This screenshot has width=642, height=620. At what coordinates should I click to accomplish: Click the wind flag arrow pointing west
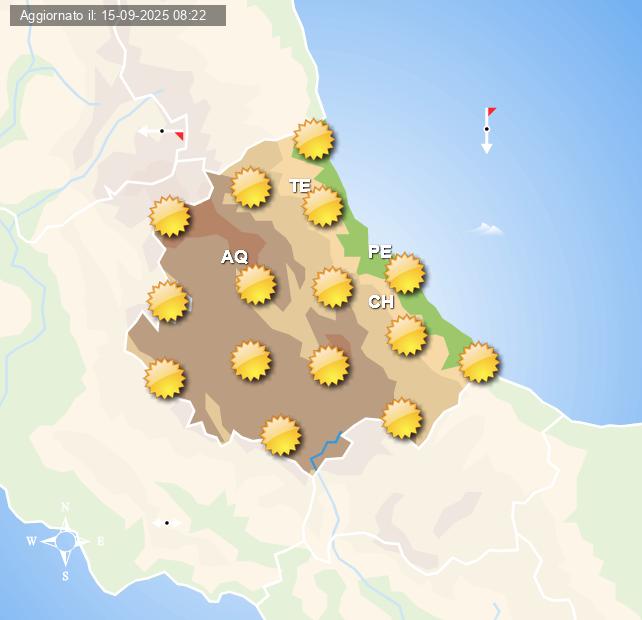(161, 132)
